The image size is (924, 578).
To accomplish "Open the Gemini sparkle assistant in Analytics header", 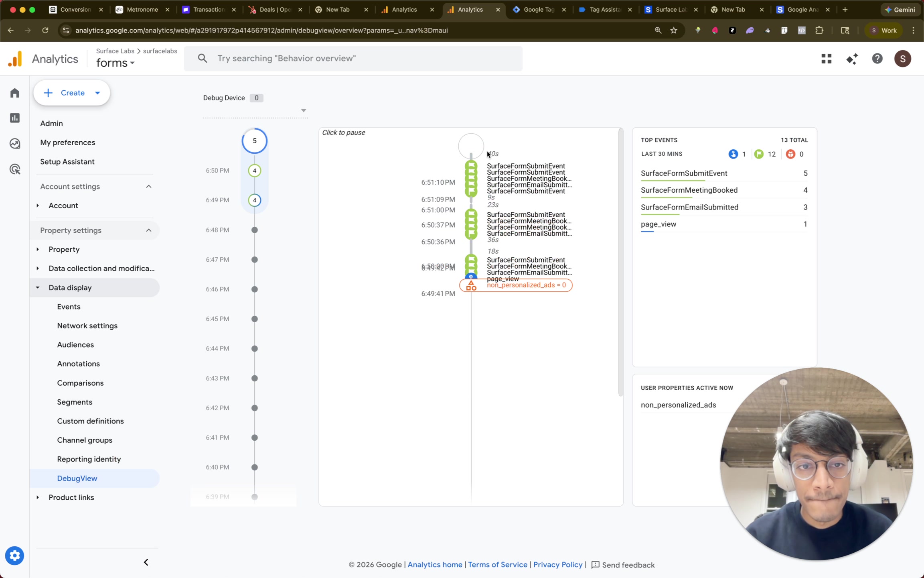I will tap(852, 59).
